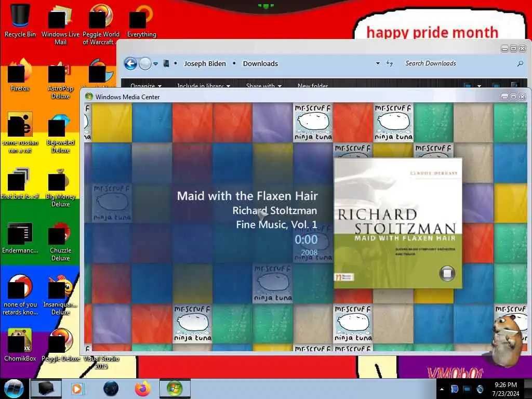Open recent pages dropdown beside Explorer nav buttons
Screen dimensions: 532x399
coord(155,64)
